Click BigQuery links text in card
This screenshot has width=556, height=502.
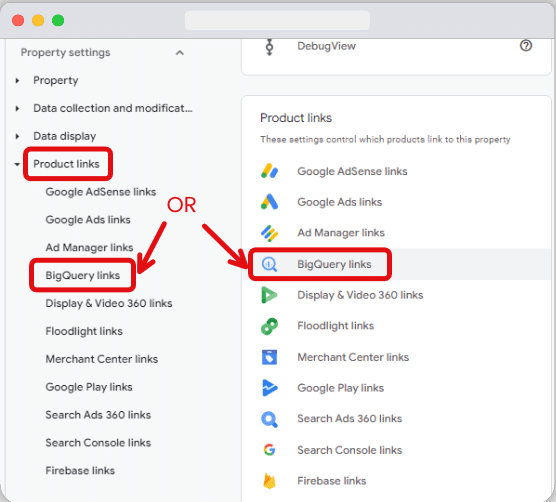(x=334, y=264)
